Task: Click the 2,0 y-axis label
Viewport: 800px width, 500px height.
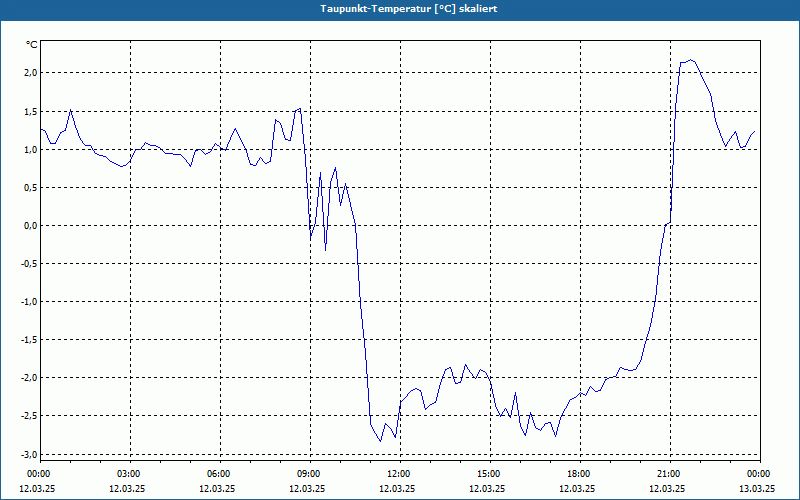Action: 31,73
